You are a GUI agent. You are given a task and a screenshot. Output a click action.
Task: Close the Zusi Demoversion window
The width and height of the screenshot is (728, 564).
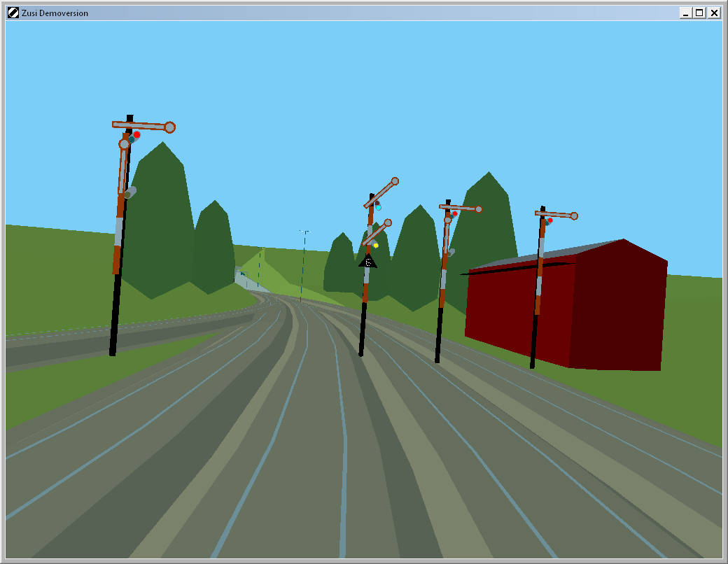coord(714,13)
